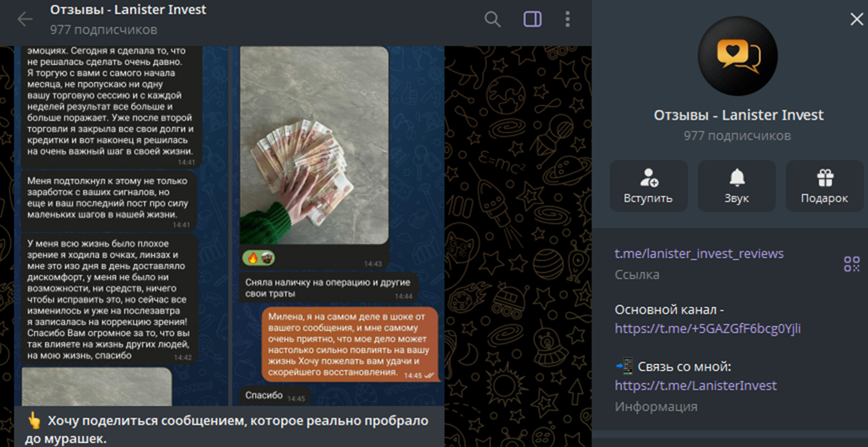This screenshot has width=868, height=447.
Task: Send a gift using Подарок button
Action: point(824,186)
